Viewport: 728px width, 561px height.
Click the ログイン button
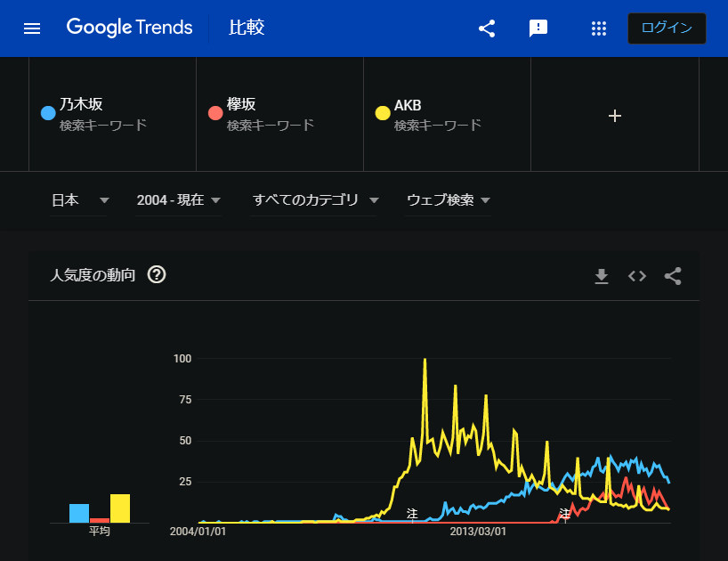(667, 28)
